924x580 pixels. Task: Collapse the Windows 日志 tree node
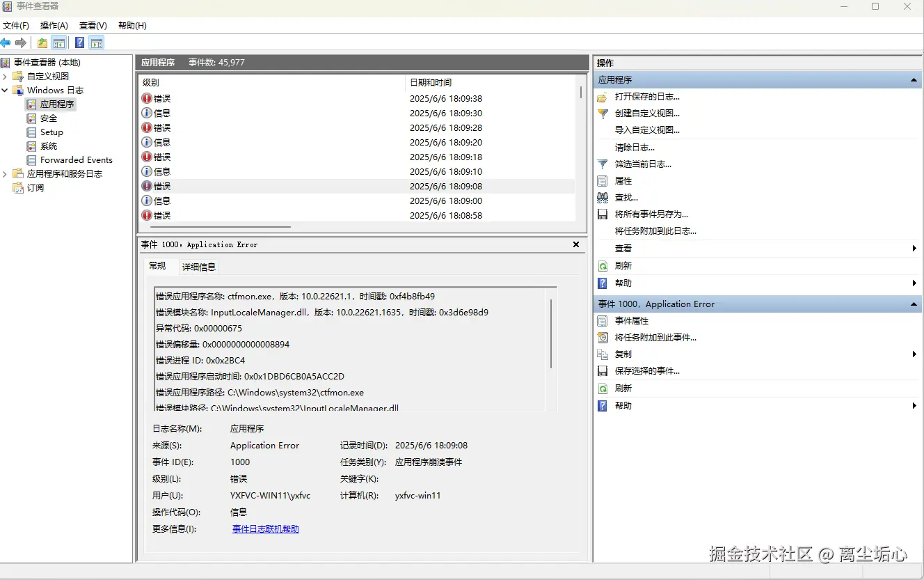[x=6, y=90]
